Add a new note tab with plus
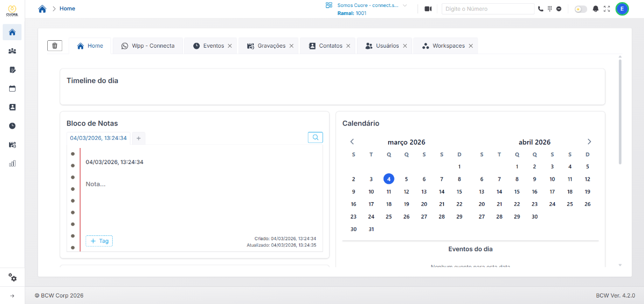 pos(138,138)
